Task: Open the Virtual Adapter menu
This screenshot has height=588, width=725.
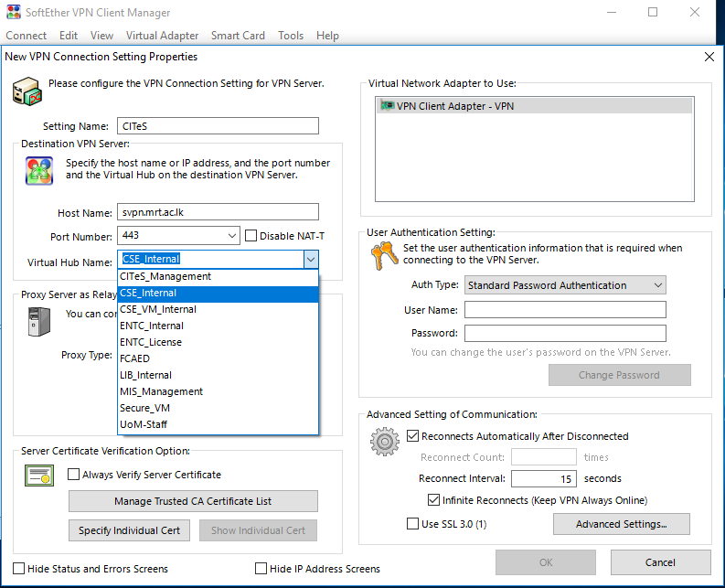Action: (x=162, y=36)
